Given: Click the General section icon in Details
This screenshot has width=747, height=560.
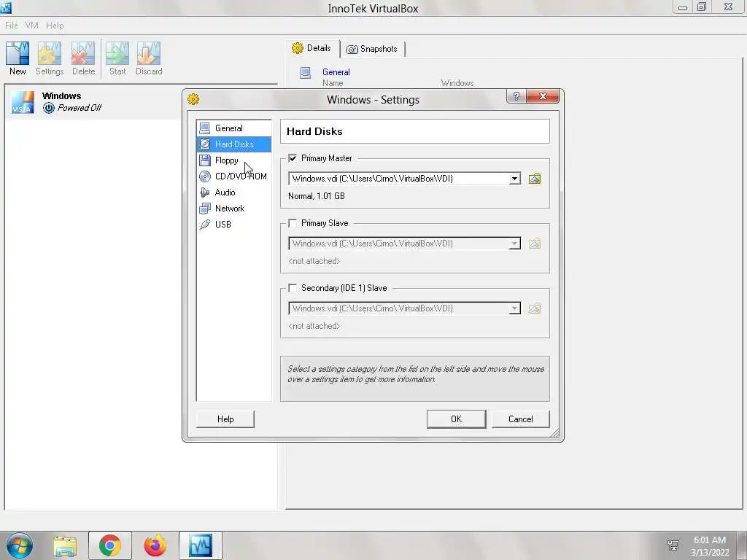Looking at the screenshot, I should pyautogui.click(x=306, y=73).
